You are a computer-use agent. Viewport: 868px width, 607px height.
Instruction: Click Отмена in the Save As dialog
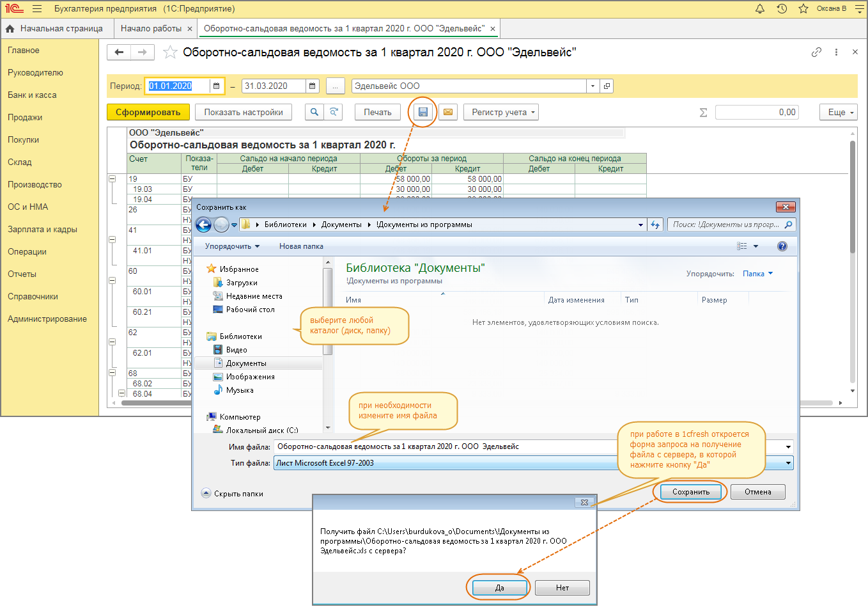click(x=757, y=492)
